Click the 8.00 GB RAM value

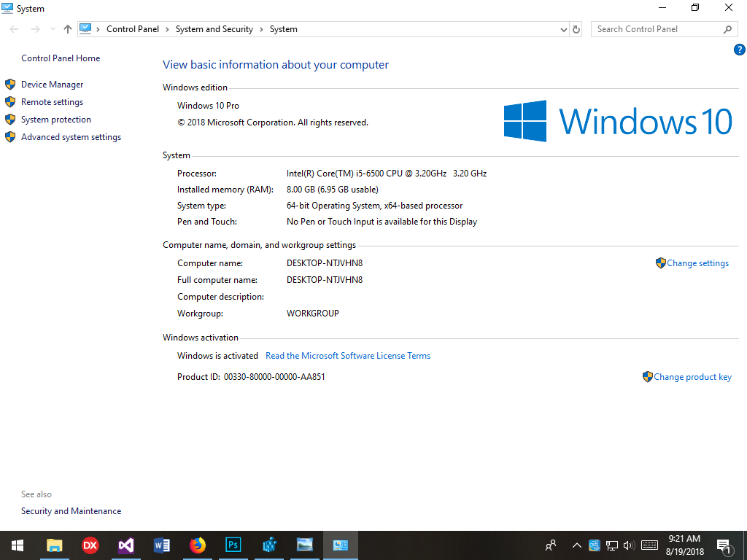click(x=333, y=190)
